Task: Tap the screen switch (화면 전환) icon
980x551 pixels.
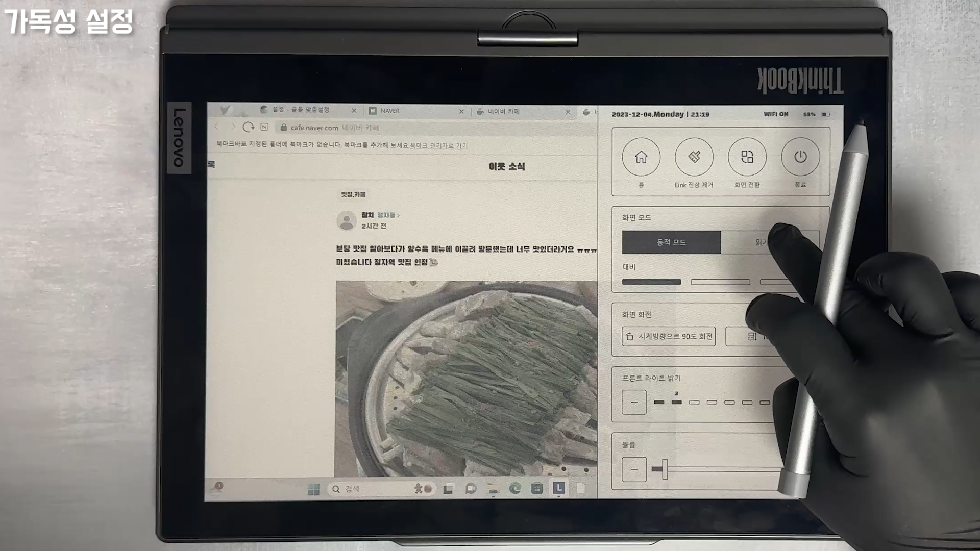Action: (747, 157)
